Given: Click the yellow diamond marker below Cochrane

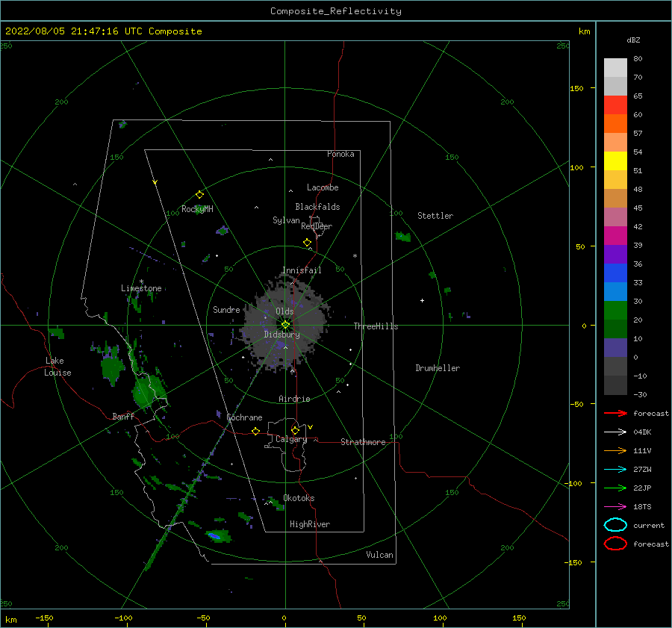Looking at the screenshot, I should (255, 431).
